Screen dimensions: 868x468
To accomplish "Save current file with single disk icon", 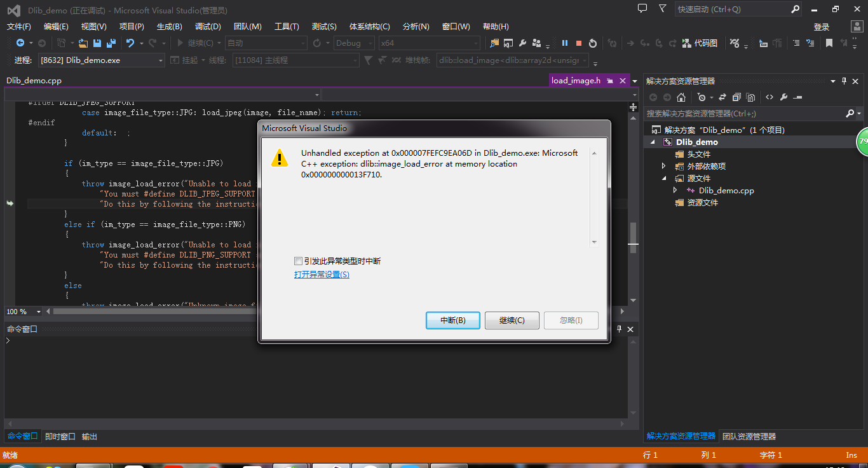I will [x=97, y=43].
